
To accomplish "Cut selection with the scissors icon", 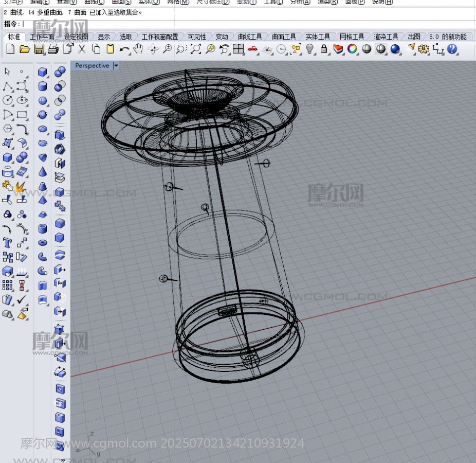I will 82,49.
